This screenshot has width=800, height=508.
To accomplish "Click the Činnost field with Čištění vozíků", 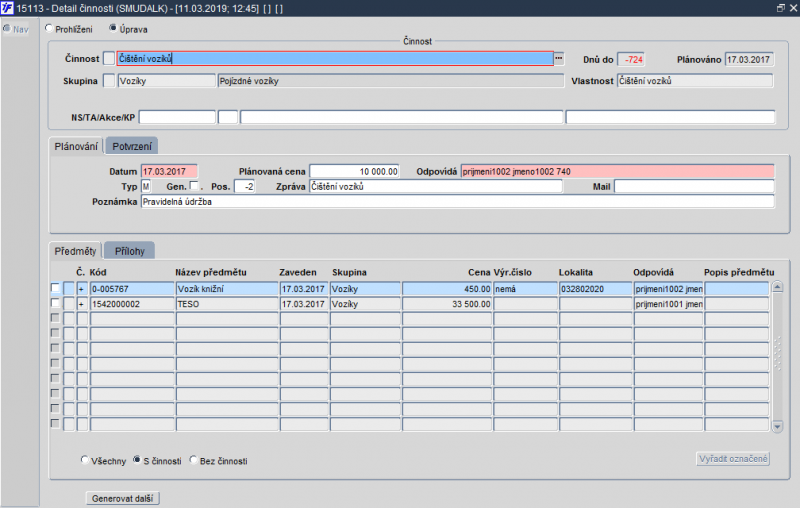I will (x=335, y=59).
